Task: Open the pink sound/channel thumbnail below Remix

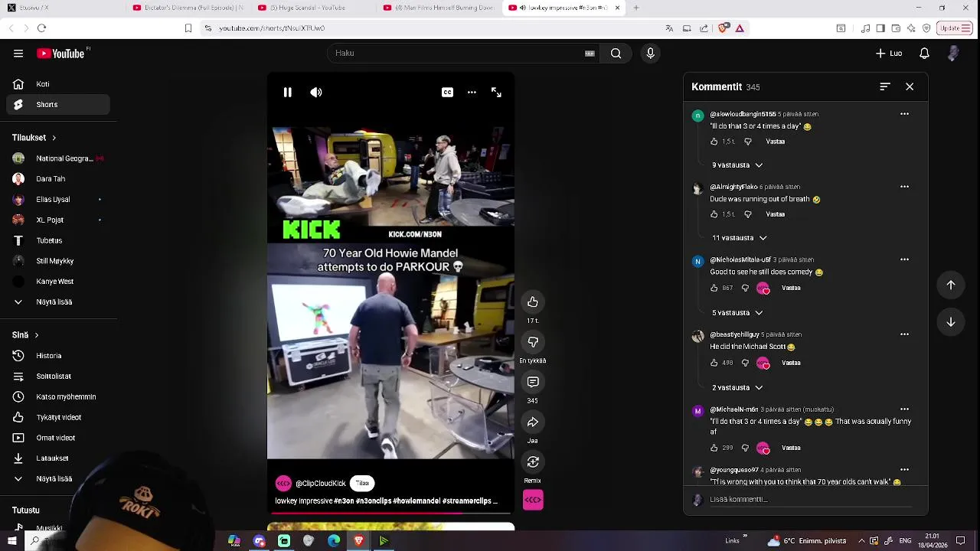Action: click(x=533, y=500)
